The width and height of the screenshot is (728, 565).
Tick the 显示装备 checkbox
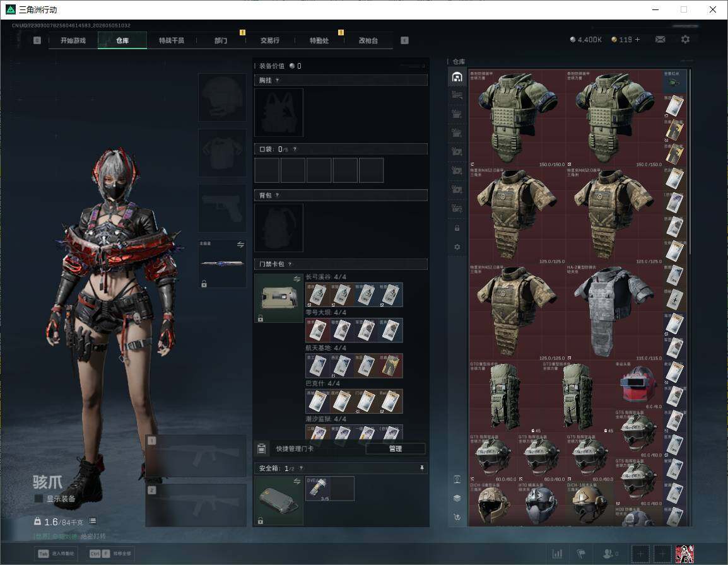pyautogui.click(x=38, y=498)
